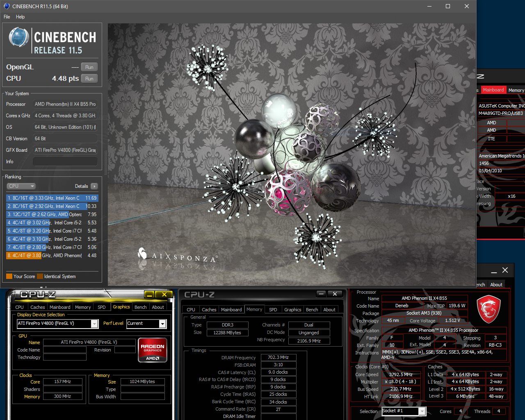Image resolution: width=525 pixels, height=420 pixels.
Task: Open SPD tab in yellow CPU-Z window
Action: (102, 307)
